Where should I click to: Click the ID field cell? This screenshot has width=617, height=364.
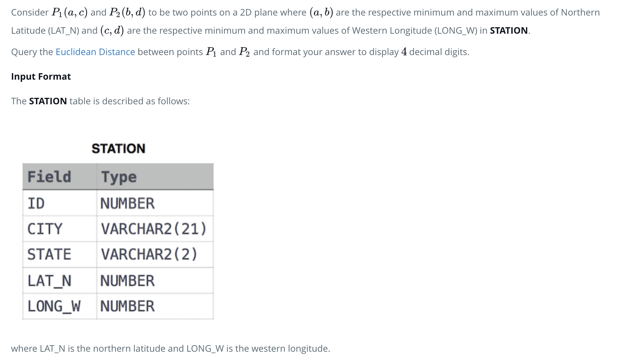pyautogui.click(x=60, y=203)
